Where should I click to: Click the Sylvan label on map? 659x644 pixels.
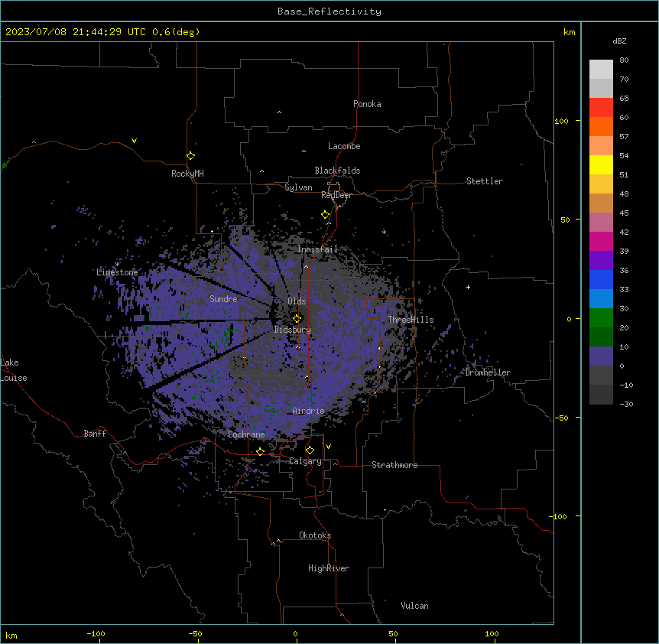pyautogui.click(x=298, y=187)
